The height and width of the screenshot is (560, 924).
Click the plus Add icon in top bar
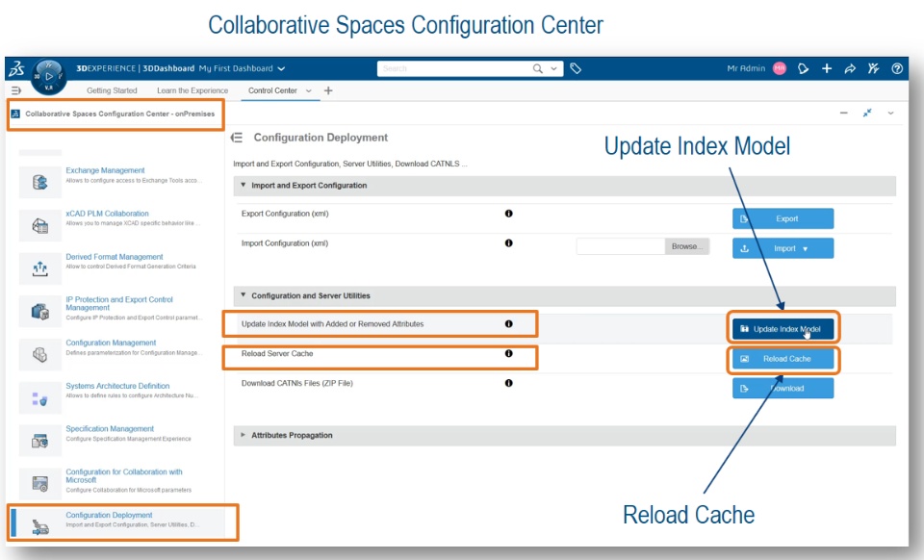pyautogui.click(x=827, y=69)
